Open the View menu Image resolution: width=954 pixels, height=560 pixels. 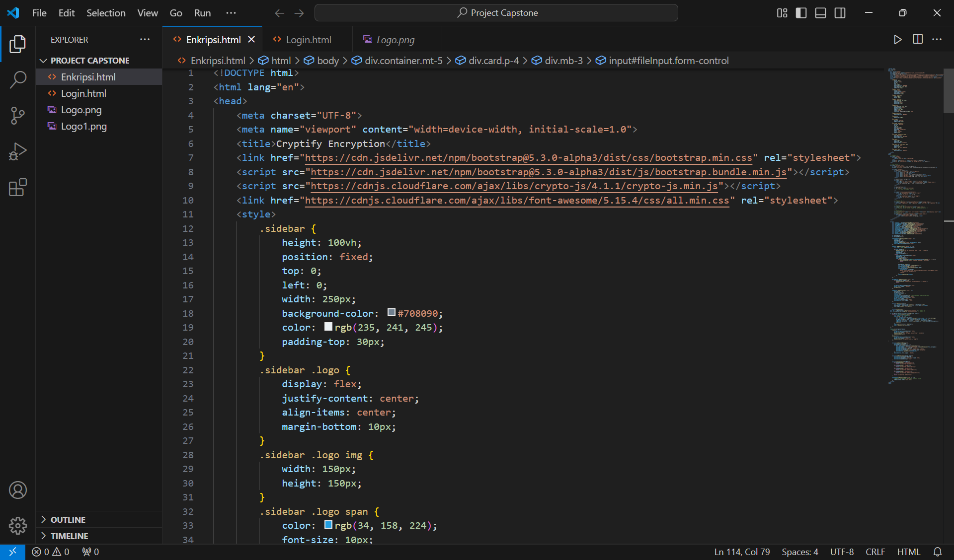[148, 13]
